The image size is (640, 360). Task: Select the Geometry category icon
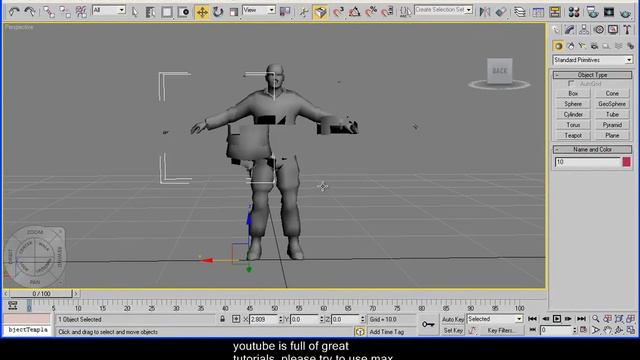coord(558,46)
